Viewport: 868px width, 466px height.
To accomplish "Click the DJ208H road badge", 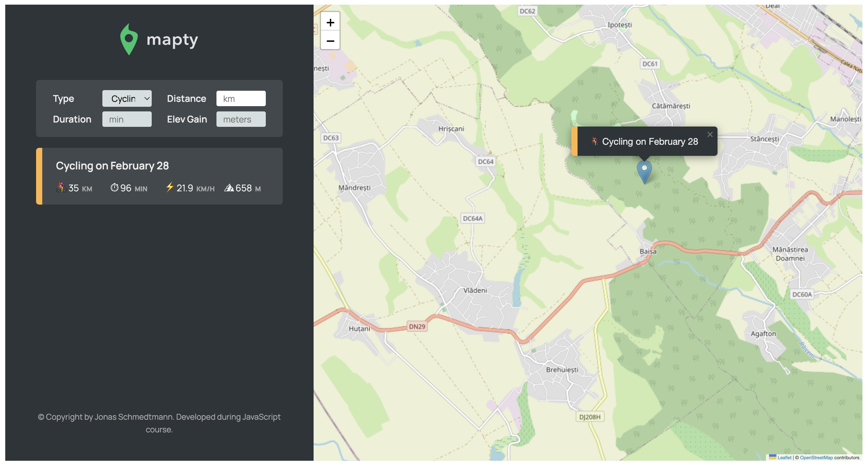I will (590, 417).
